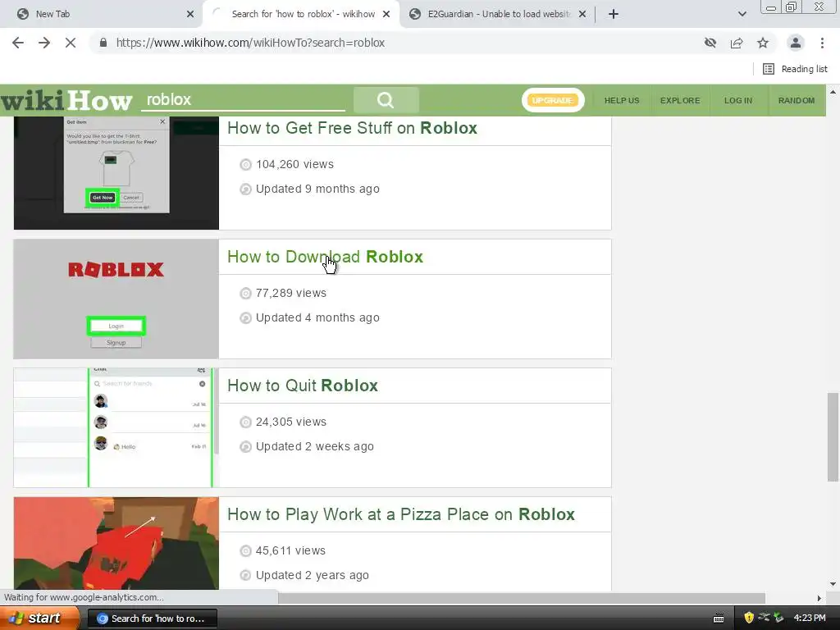Go forward to next page
Viewport: 840px width, 630px height.
pyautogui.click(x=44, y=43)
